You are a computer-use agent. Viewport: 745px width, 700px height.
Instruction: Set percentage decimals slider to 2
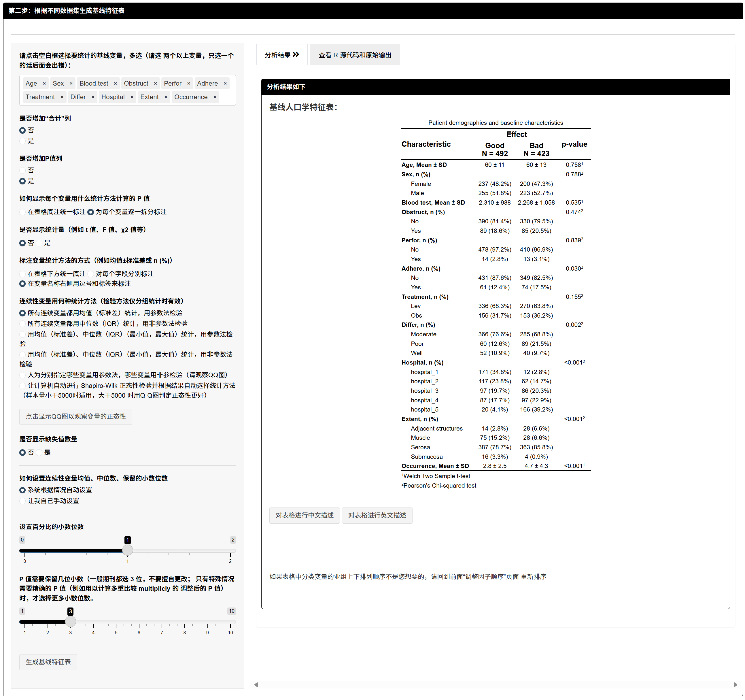230,550
